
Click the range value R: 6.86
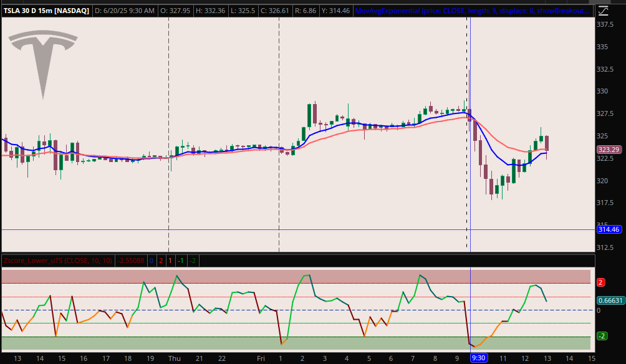pos(306,11)
